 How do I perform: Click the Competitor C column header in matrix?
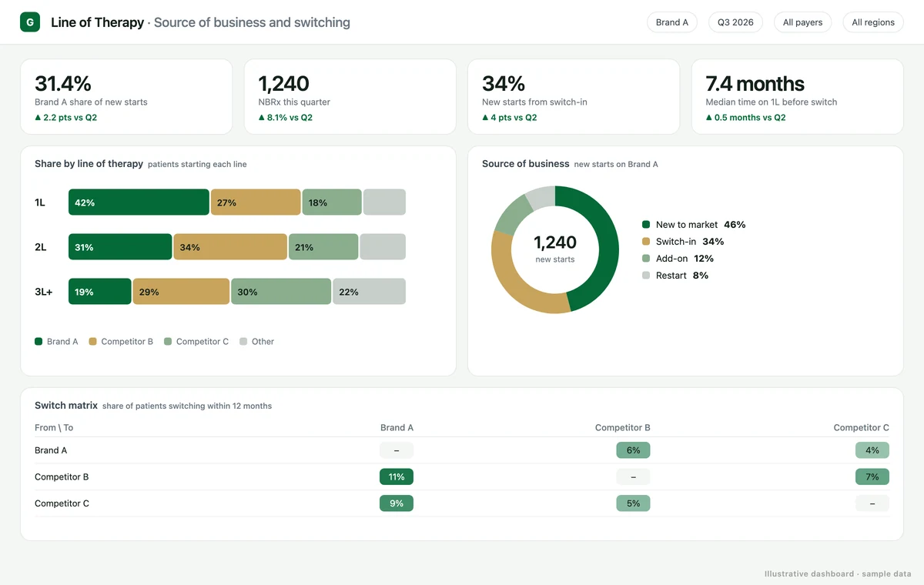[x=861, y=427]
